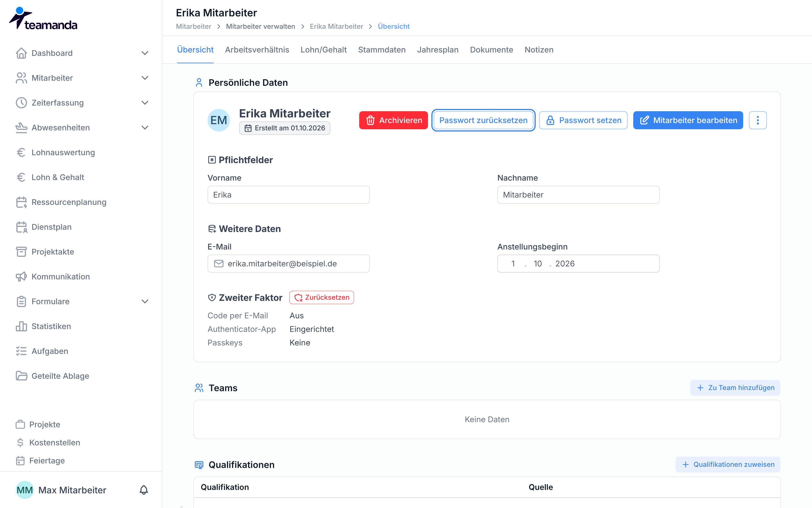Image resolution: width=812 pixels, height=508 pixels.
Task: Click the red Archivieren button
Action: pos(393,120)
